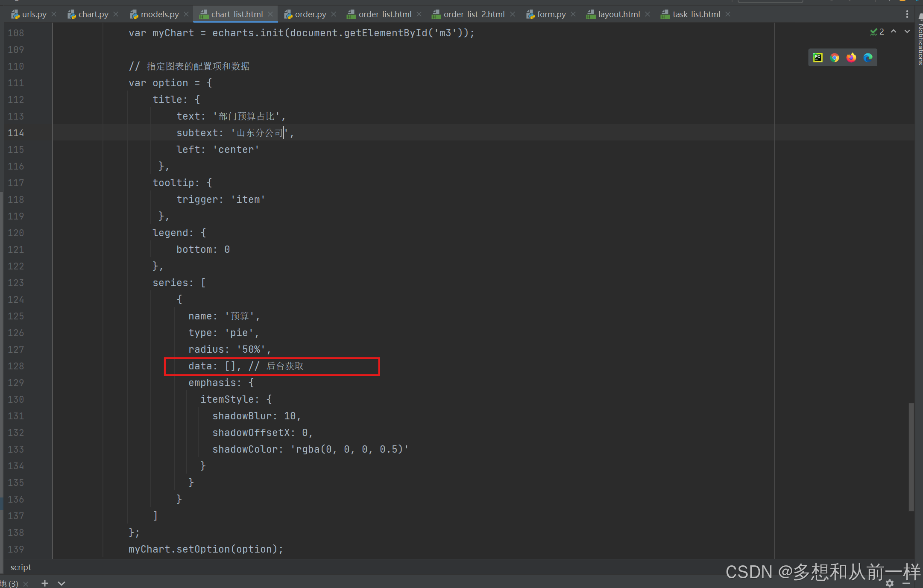Close the urls.py tab
Image resolution: width=923 pixels, height=588 pixels.
tap(54, 15)
